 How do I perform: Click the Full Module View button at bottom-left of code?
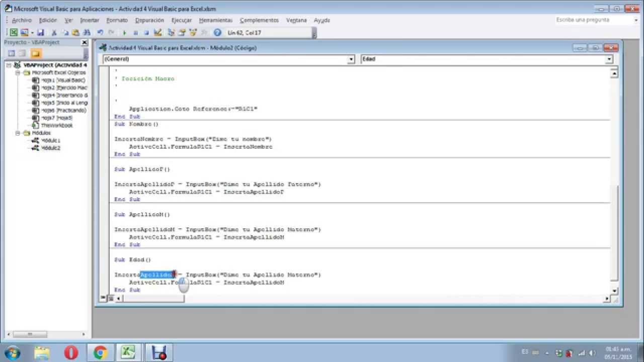point(110,298)
